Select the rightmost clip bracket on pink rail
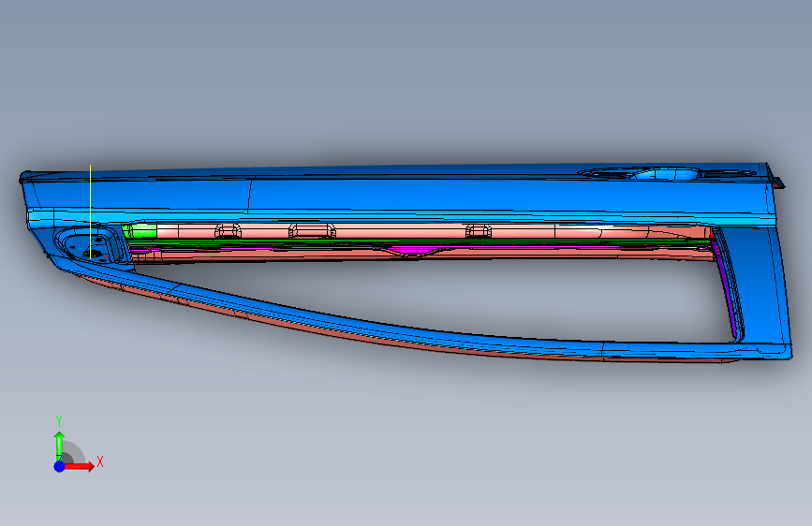The image size is (812, 526). (x=479, y=231)
